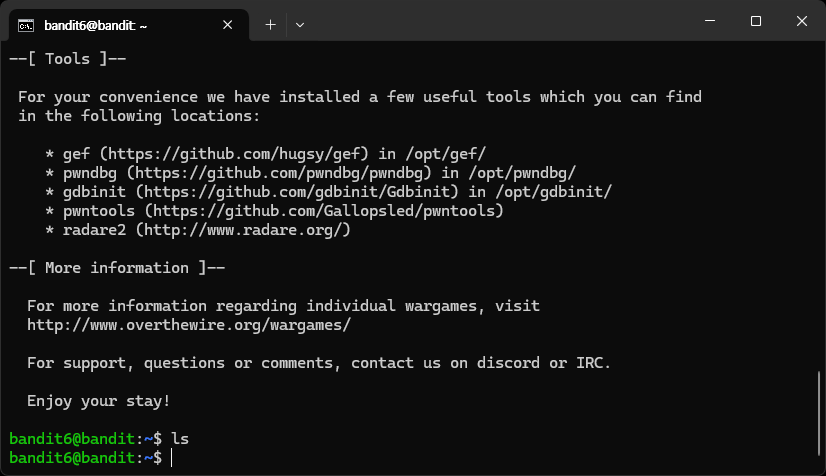Click at the command prompt cursor

point(172,458)
